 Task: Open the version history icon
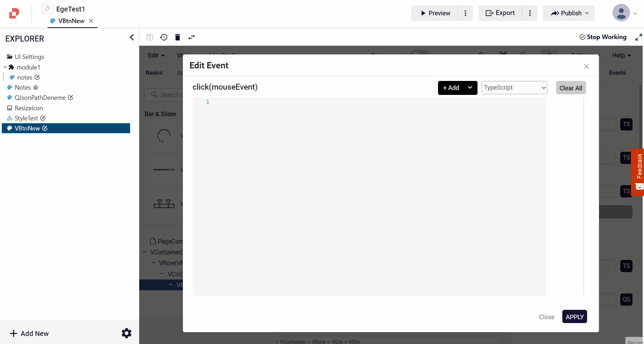click(x=164, y=37)
